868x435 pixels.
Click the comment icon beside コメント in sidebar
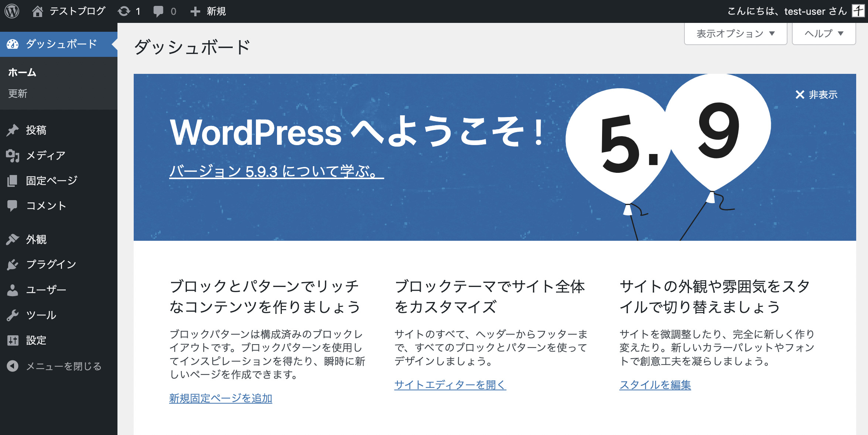coord(13,206)
